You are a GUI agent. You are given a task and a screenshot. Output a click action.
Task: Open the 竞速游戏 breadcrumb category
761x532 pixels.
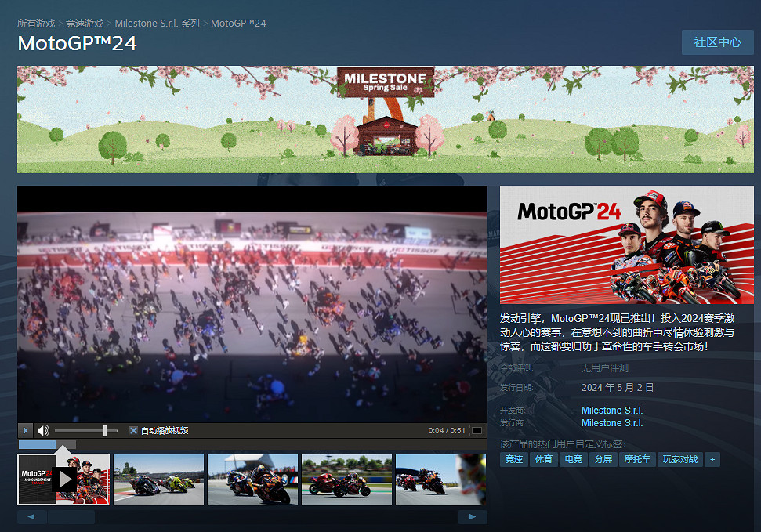[85, 23]
